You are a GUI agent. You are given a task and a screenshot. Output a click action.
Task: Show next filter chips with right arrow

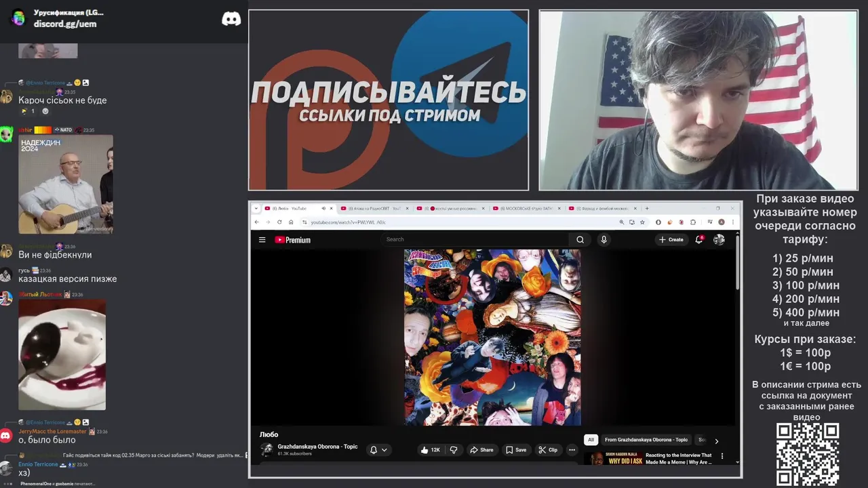(x=716, y=441)
